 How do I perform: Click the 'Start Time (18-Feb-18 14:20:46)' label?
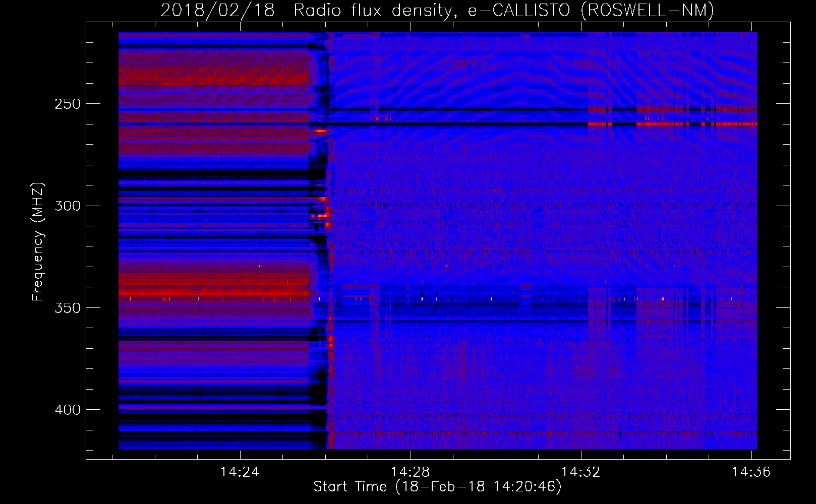click(437, 487)
